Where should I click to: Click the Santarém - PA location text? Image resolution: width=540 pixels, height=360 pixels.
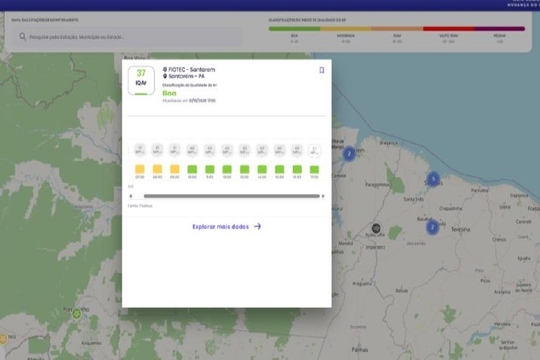[x=186, y=76]
